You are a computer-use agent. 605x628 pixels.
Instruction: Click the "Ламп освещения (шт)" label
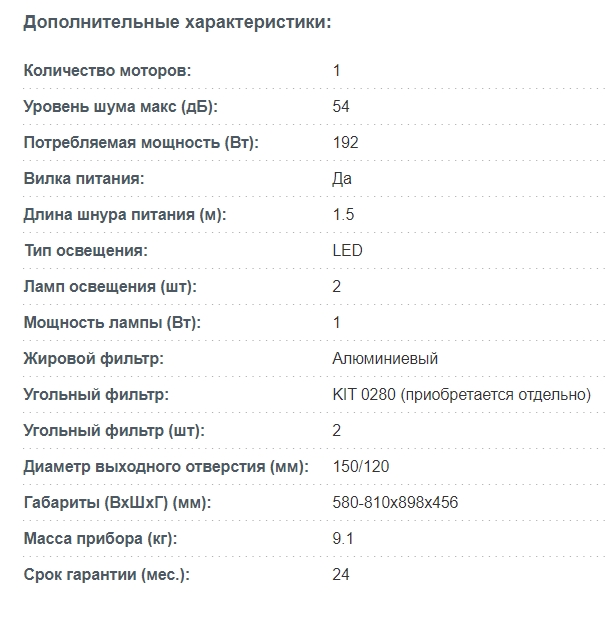(x=110, y=287)
